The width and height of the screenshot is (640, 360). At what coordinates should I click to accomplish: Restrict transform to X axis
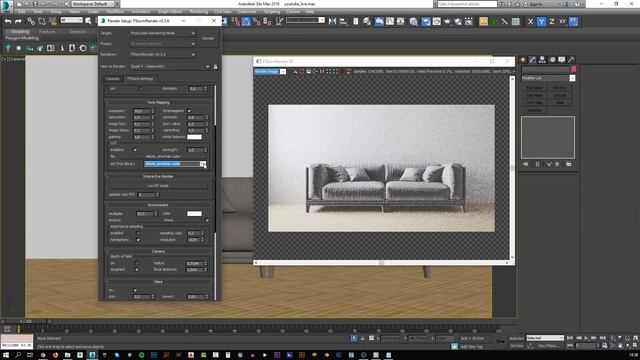pos(530,22)
